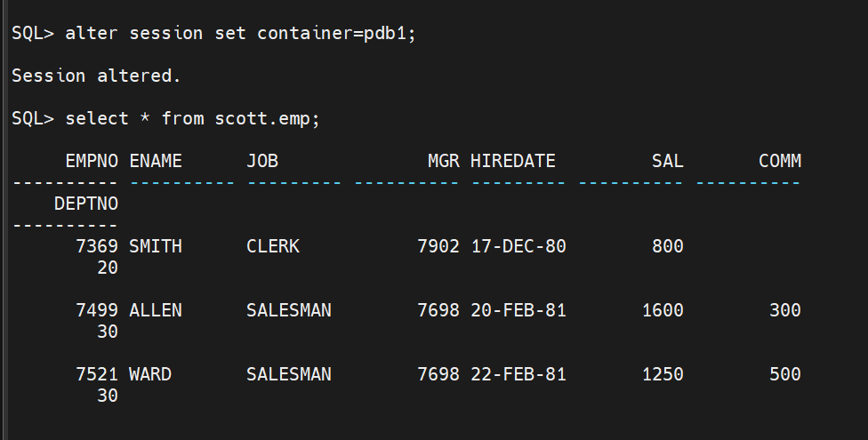Click the EMPNO column header
Image resolution: width=868 pixels, height=440 pixels.
coord(92,161)
